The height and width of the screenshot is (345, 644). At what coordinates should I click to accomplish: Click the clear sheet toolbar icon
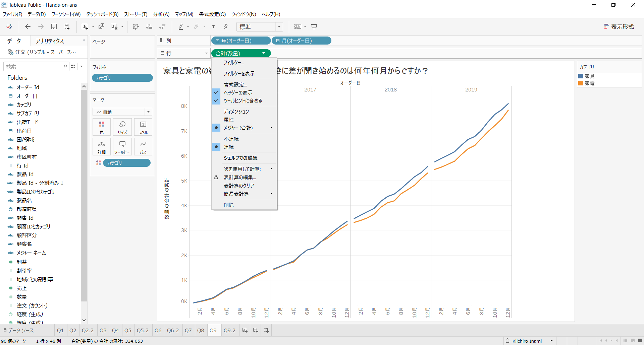114,26
